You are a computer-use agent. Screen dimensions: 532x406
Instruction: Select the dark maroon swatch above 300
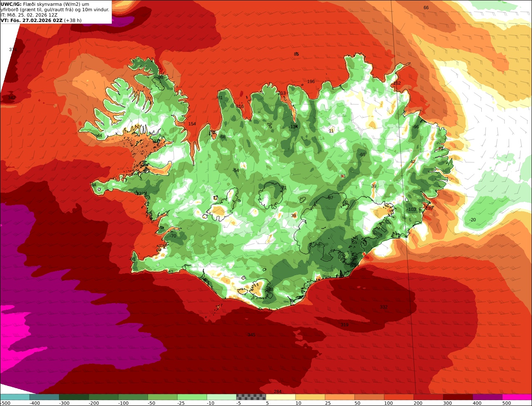458,397
